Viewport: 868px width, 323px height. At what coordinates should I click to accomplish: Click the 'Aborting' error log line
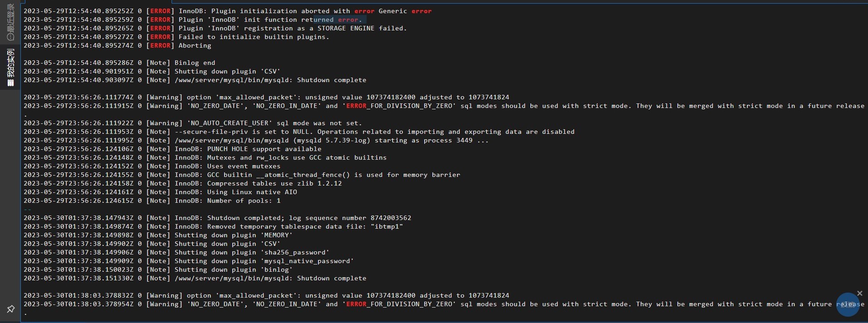pyautogui.click(x=118, y=45)
